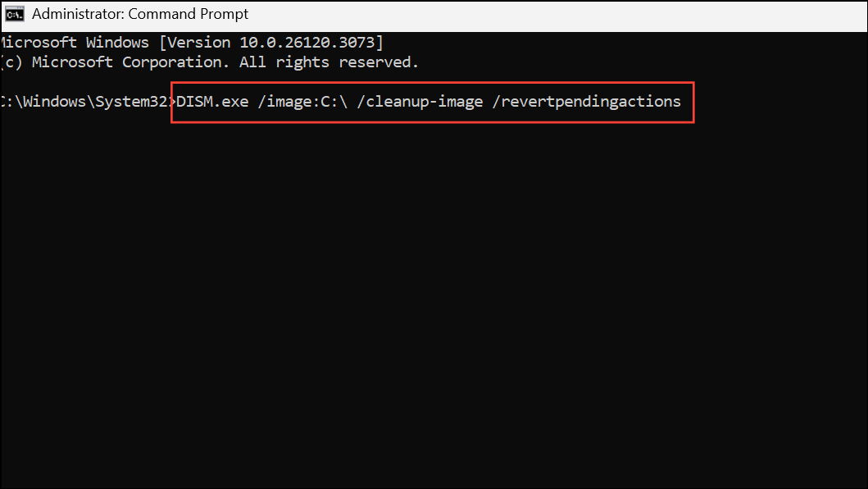Click the Command Prompt icon in title bar
Viewport: 868px width, 489px height.
(x=14, y=13)
